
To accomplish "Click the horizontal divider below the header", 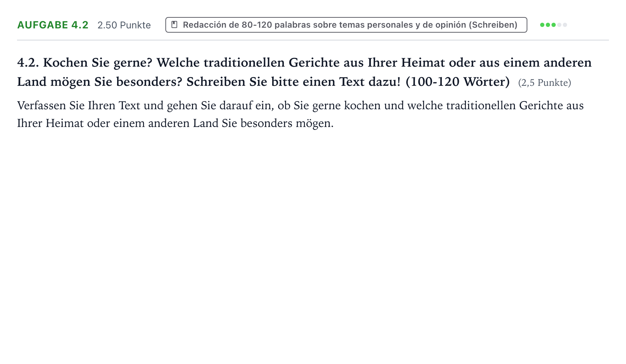I will 313,40.
